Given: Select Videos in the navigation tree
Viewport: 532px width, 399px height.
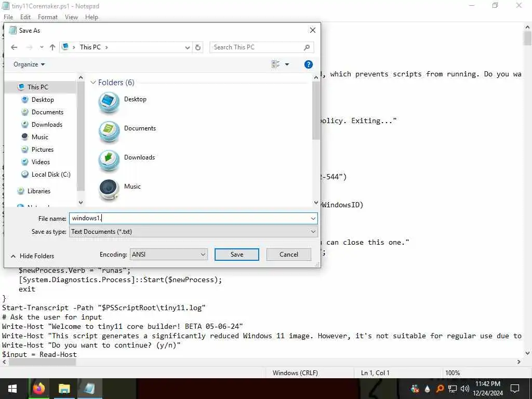Looking at the screenshot, I should pyautogui.click(x=41, y=162).
